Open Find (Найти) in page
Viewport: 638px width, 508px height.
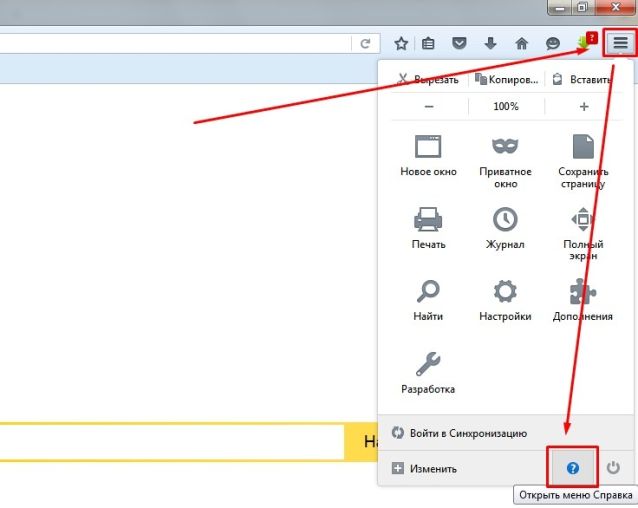tap(428, 293)
